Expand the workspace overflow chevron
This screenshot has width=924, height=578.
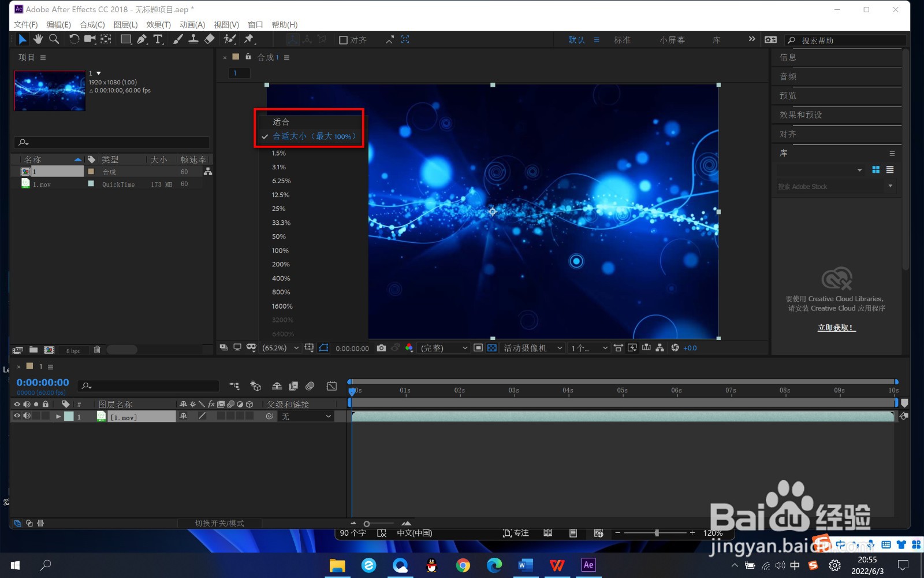[x=751, y=39]
